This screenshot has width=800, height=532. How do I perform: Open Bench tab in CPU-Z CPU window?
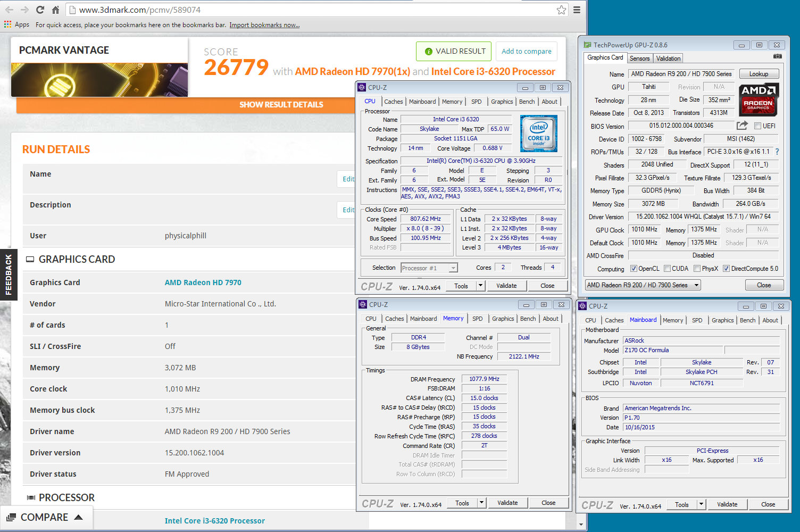tap(527, 102)
